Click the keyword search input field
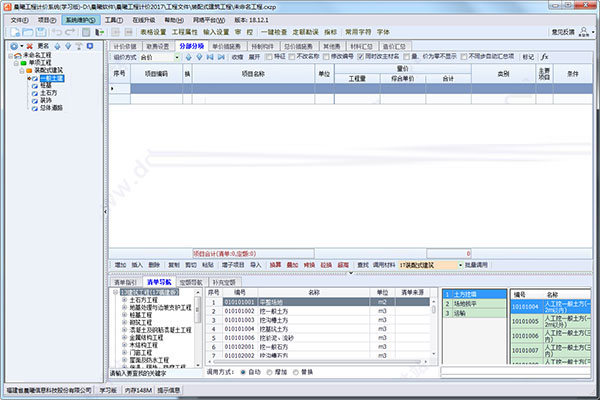The image size is (600, 400). (156, 373)
